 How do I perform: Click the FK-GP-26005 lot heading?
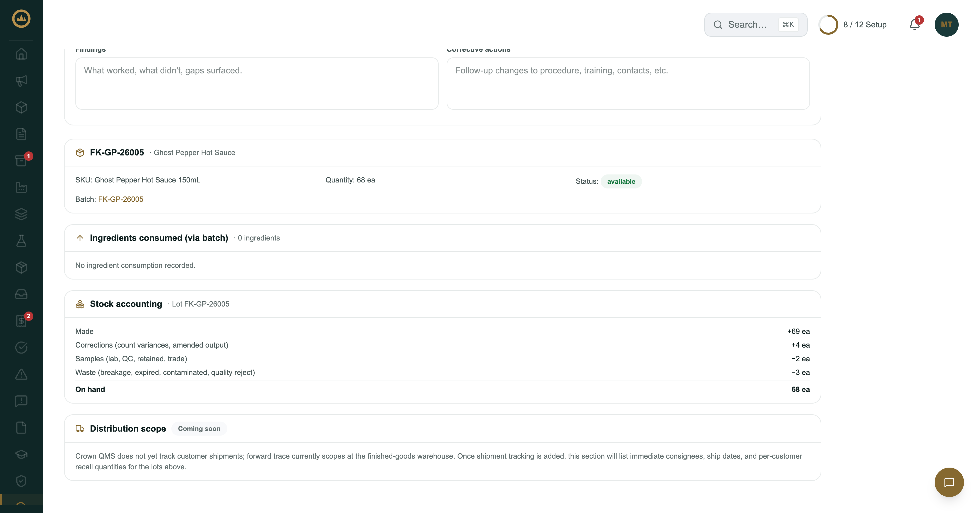click(117, 153)
